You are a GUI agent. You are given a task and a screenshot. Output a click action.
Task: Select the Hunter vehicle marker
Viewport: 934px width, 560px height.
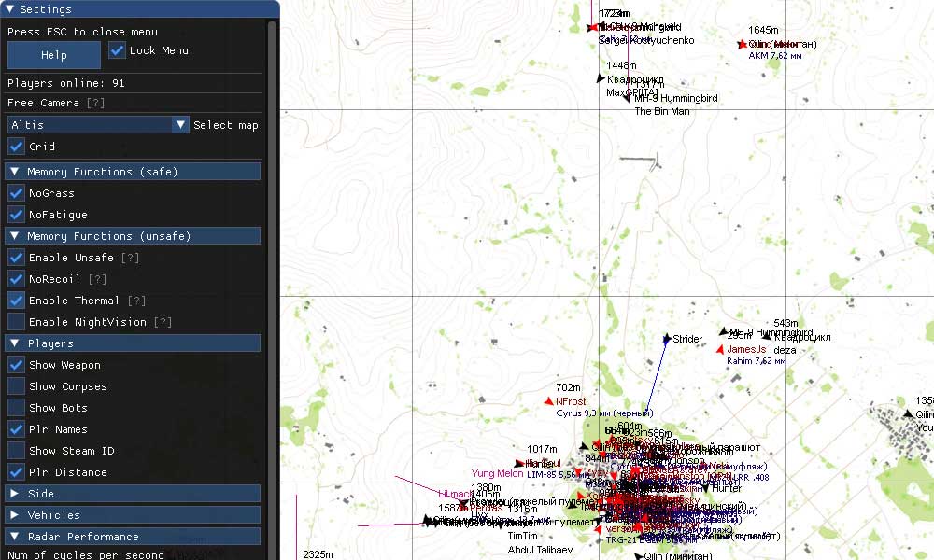[706, 488]
